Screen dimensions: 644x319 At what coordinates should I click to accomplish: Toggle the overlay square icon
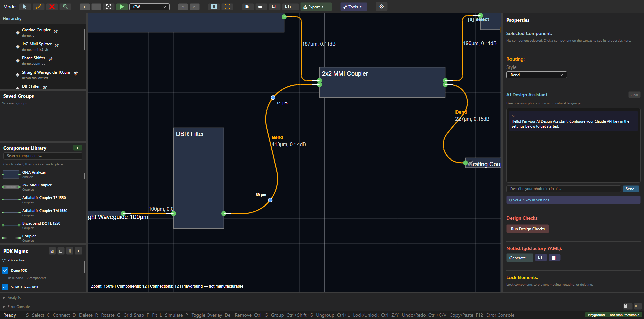[214, 7]
